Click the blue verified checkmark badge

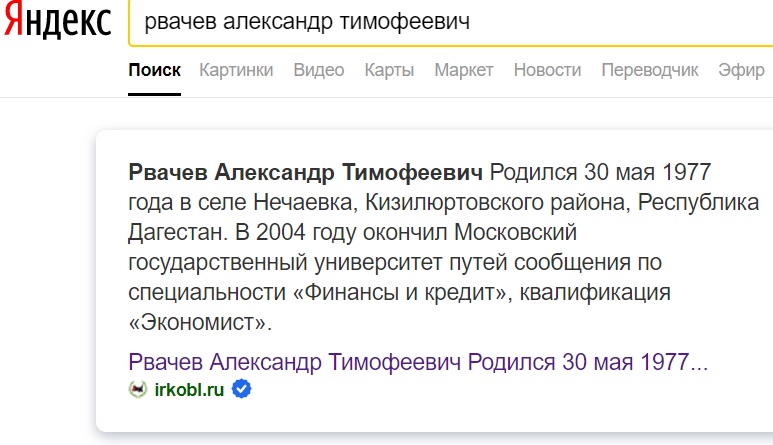[x=241, y=389]
